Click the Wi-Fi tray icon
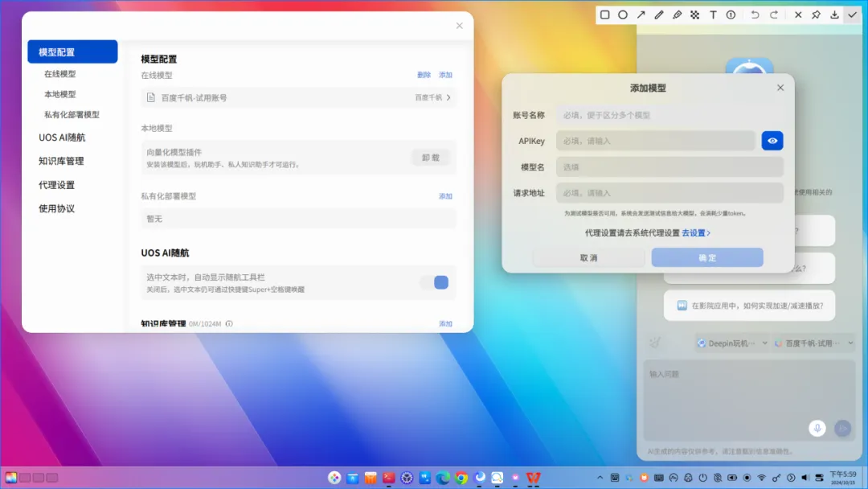 point(762,478)
